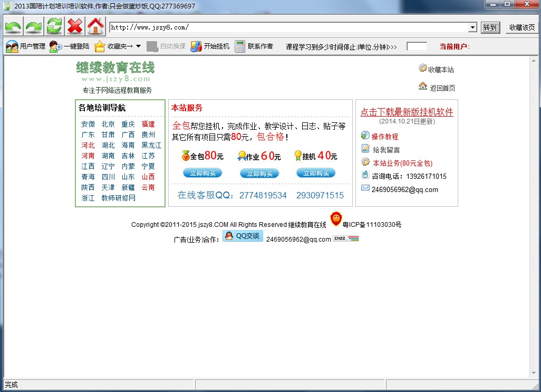Image resolution: width=541 pixels, height=392 pixels.
Task: Go home with the house icon
Action: 95,26
